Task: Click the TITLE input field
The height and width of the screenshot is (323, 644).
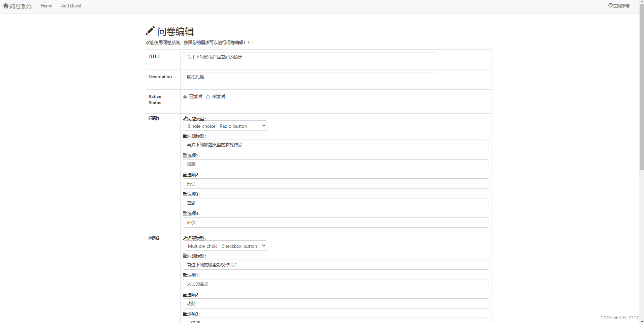Action: (x=310, y=57)
